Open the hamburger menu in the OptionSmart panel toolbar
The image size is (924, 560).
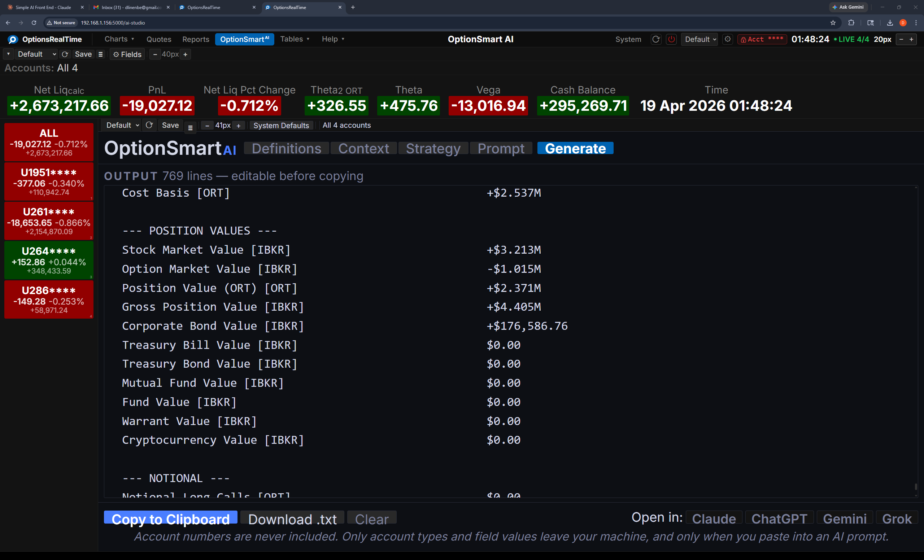(x=190, y=127)
